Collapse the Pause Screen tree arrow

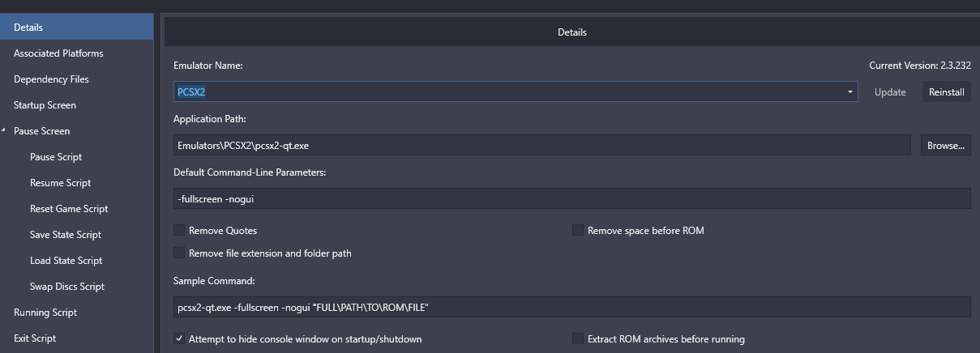point(5,130)
